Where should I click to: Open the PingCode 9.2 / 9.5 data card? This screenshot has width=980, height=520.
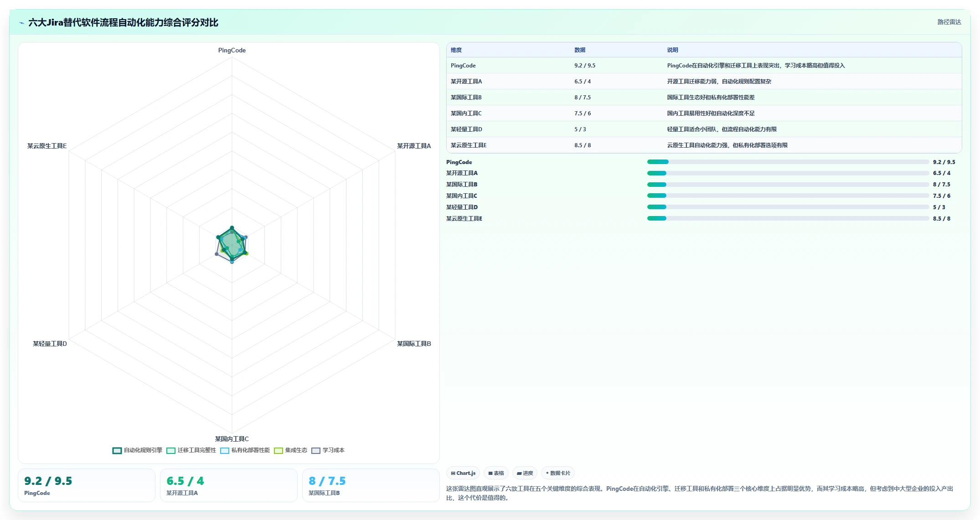[87, 486]
